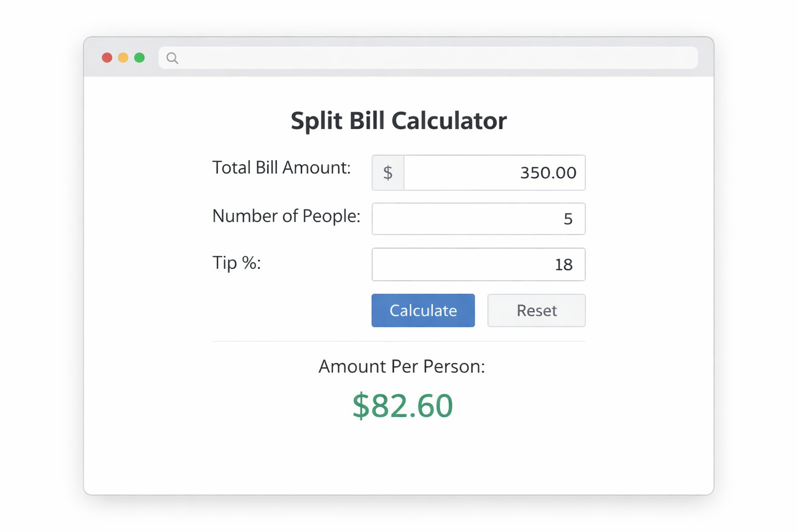Click the Number of People label
This screenshot has height=532, width=798.
[286, 216]
